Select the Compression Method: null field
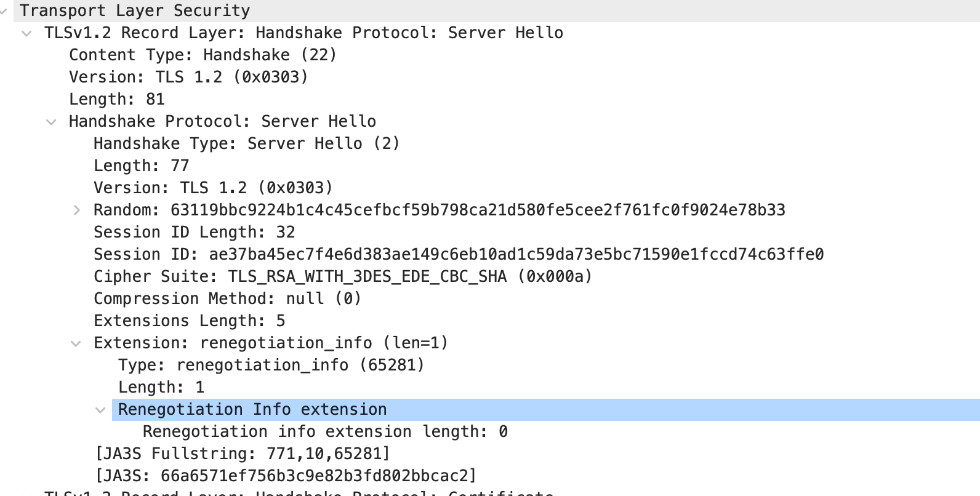Screen dimensions: 980x496 click(x=228, y=298)
